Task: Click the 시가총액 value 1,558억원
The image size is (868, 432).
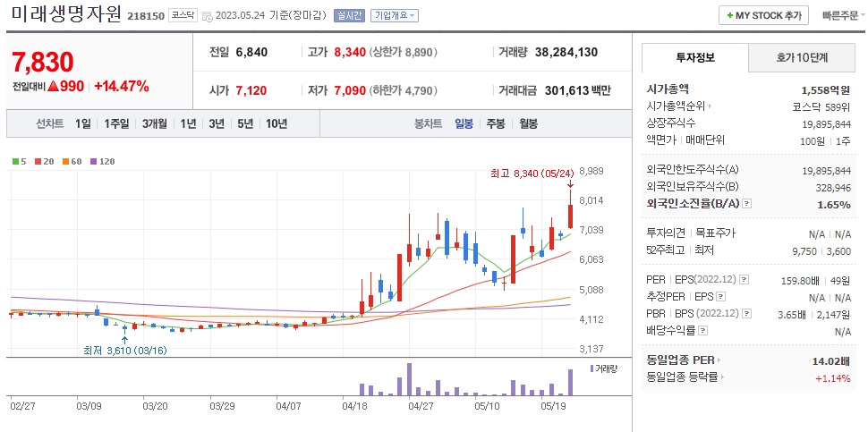Action: pyautogui.click(x=825, y=90)
